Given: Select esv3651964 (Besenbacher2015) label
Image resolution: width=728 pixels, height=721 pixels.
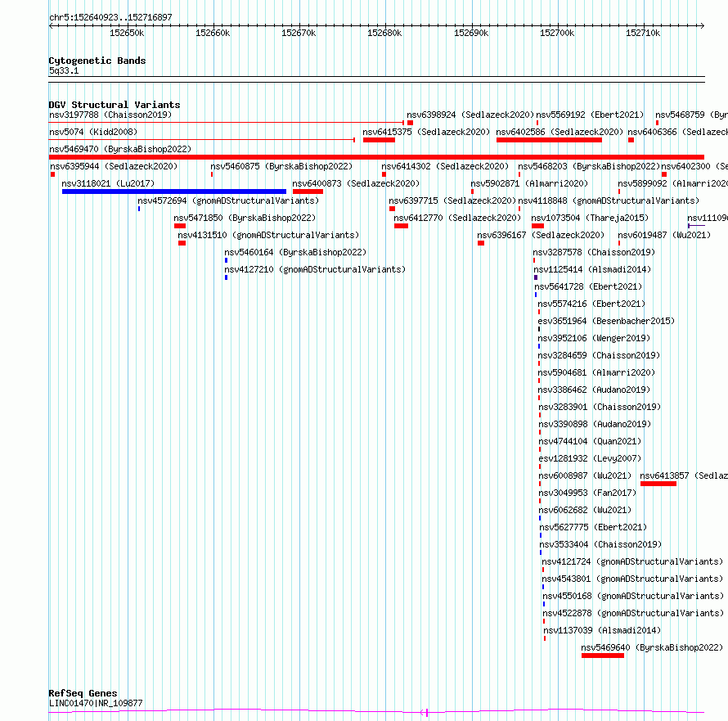Looking at the screenshot, I should point(606,321).
